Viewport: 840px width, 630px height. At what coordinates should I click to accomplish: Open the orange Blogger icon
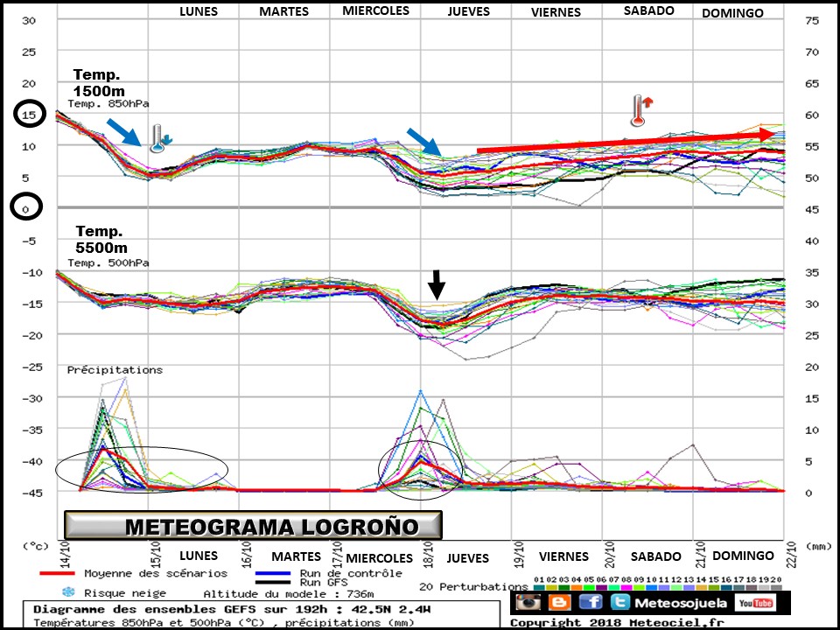pyautogui.click(x=559, y=603)
